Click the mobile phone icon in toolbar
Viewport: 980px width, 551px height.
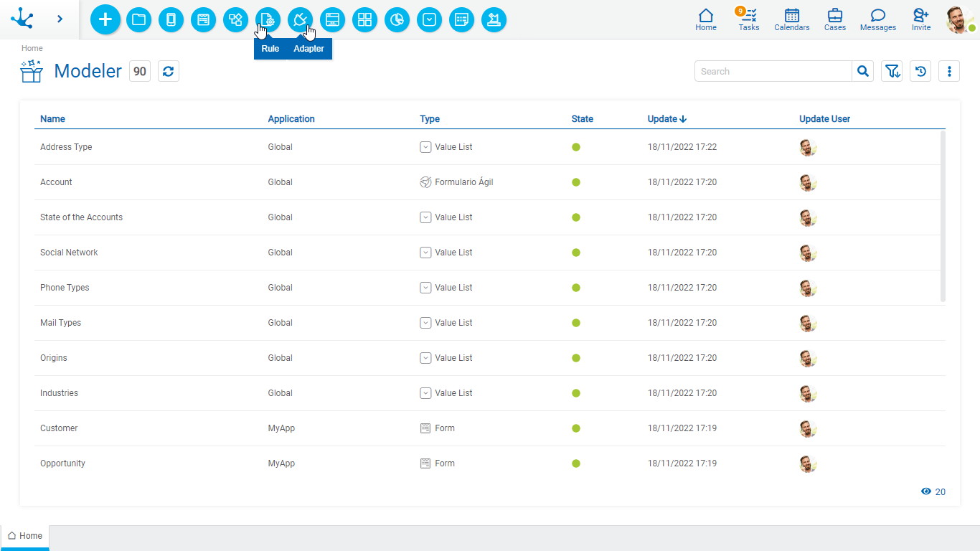tap(171, 19)
